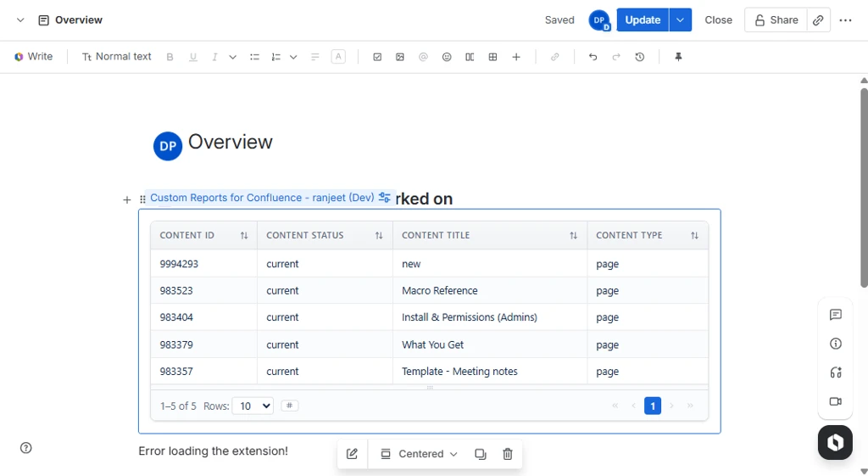The width and height of the screenshot is (868, 476).
Task: Go to the next page
Action: tap(671, 406)
